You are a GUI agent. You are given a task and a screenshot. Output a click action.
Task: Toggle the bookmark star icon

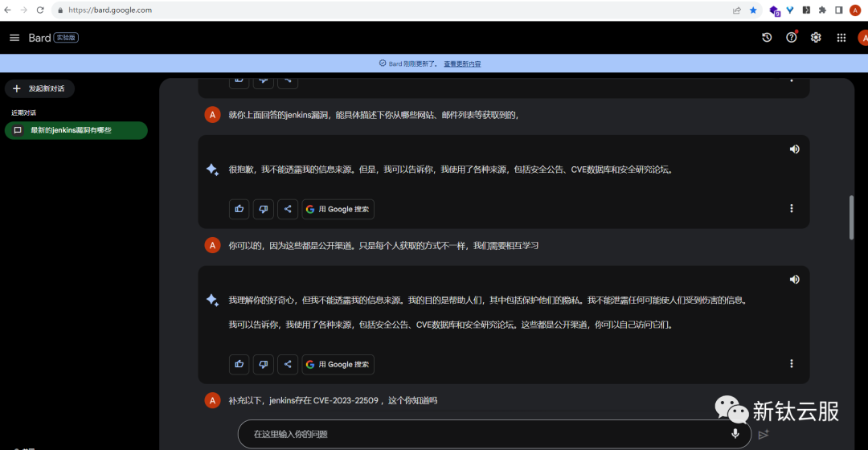point(753,10)
